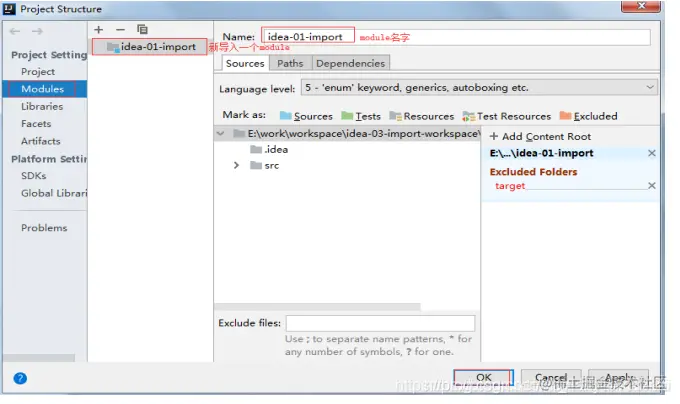Click Add Content Root
The image size is (680, 404).
[540, 137]
